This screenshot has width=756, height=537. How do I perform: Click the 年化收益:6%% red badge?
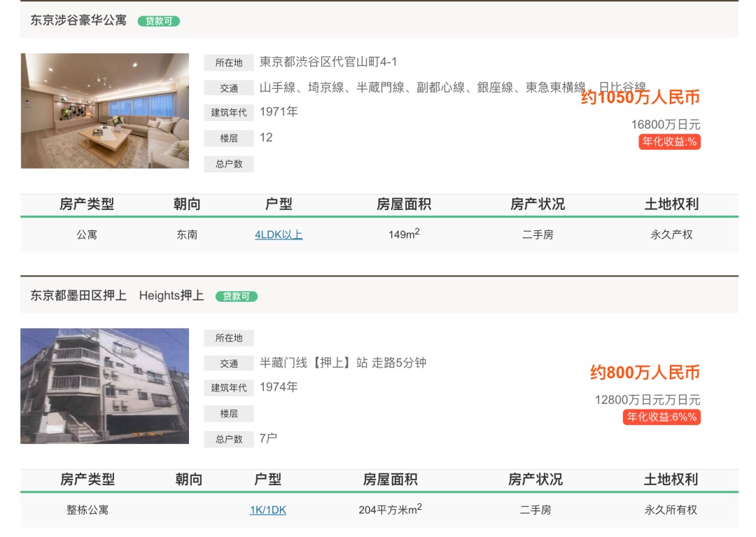[x=661, y=417]
